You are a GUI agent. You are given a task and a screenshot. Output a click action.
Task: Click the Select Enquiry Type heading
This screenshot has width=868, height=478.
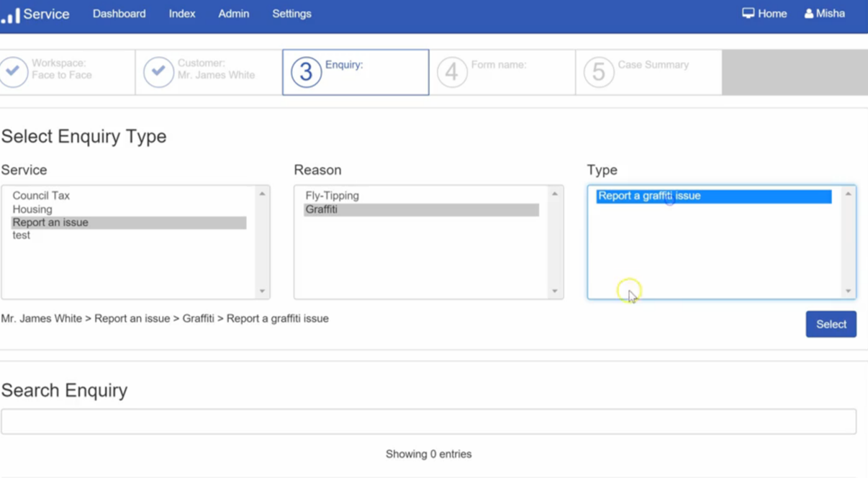83,137
